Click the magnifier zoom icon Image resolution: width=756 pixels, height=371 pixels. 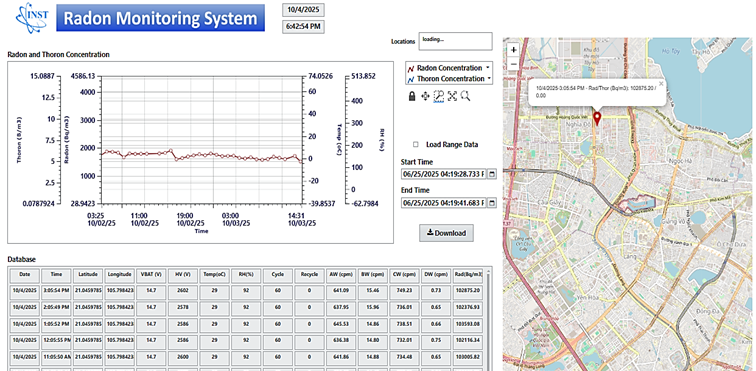465,96
